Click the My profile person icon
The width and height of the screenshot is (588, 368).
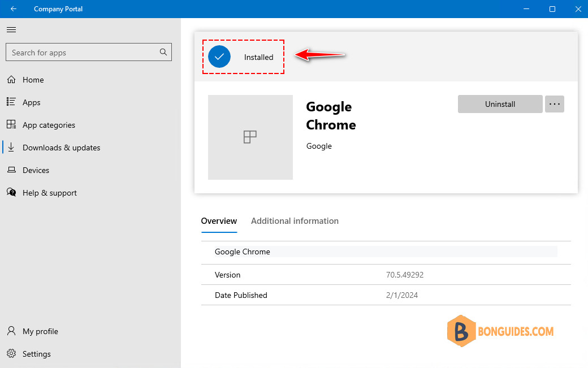(12, 331)
